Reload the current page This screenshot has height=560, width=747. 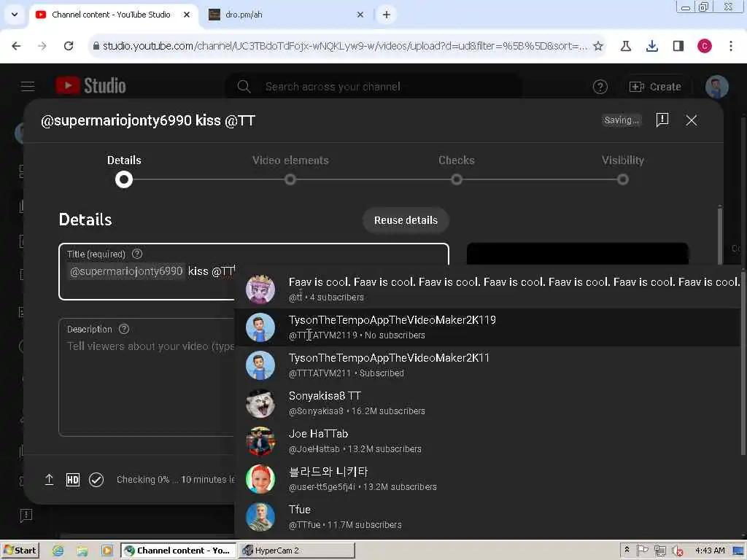click(x=69, y=46)
